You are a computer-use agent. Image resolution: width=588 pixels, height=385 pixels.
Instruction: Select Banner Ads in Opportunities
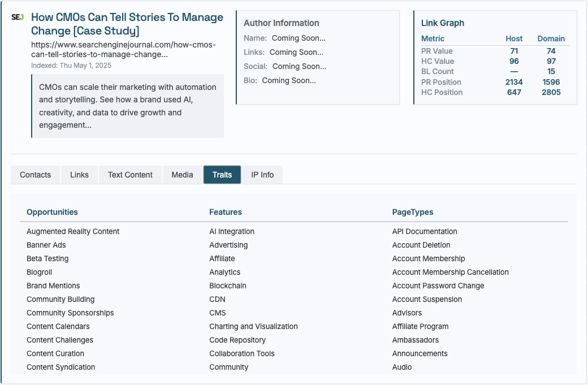[46, 245]
